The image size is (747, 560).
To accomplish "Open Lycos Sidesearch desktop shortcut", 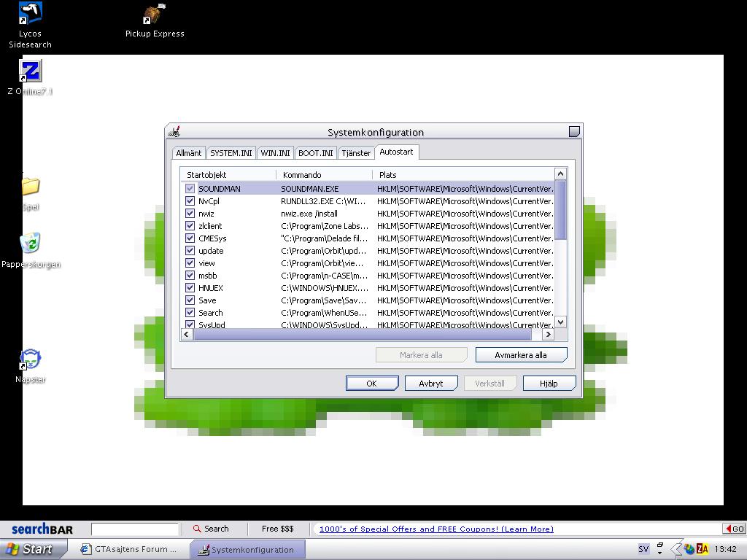I will (x=30, y=25).
